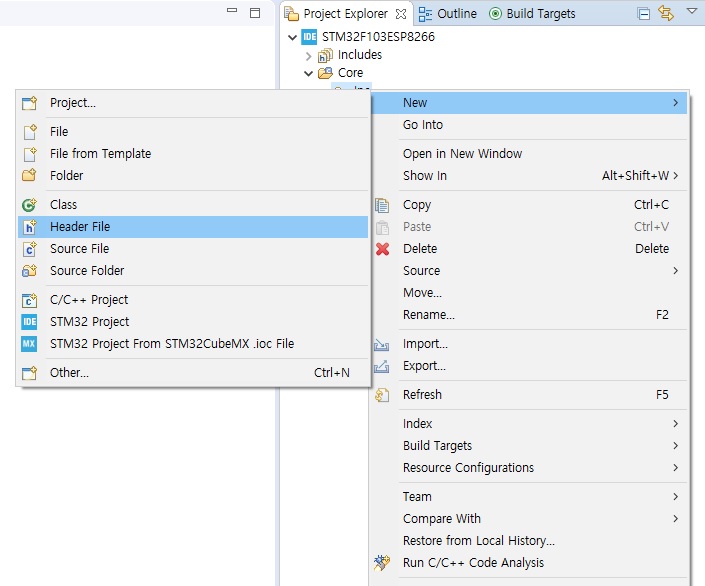The height and width of the screenshot is (586, 705).
Task: Choose Restore from Local History...
Action: coord(530,541)
